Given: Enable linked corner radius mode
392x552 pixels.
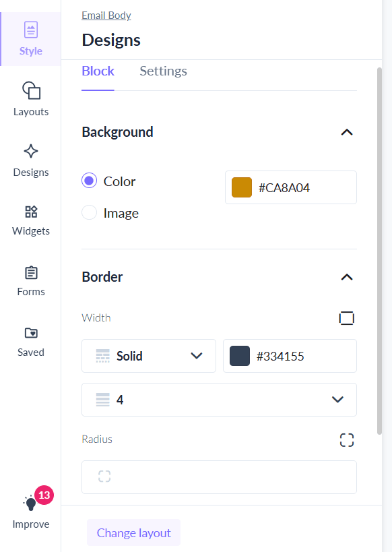Looking at the screenshot, I should click(346, 439).
